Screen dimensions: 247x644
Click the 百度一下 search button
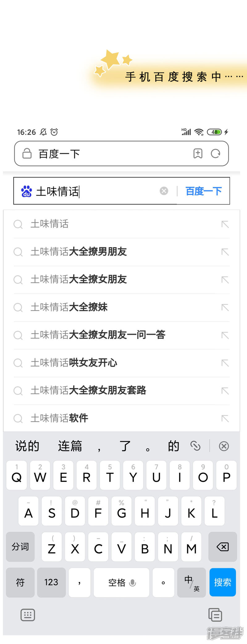click(x=203, y=191)
